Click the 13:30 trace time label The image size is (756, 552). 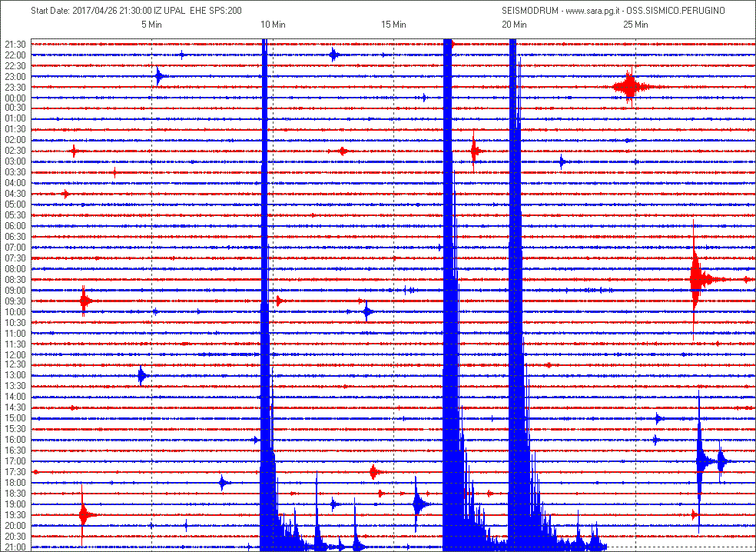pyautogui.click(x=15, y=386)
